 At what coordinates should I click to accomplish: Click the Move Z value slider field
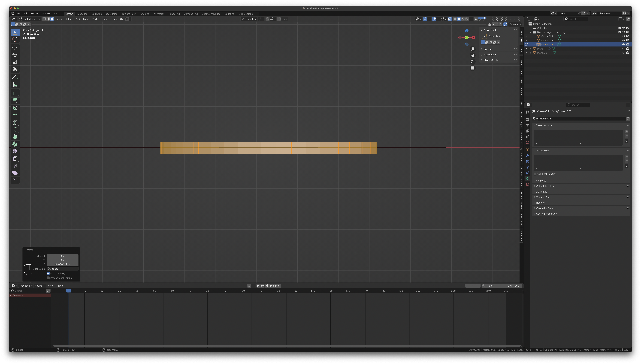tap(63, 264)
